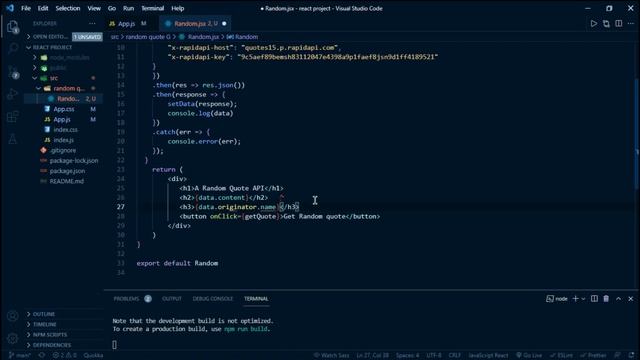Open the File menu
Screen dimensions: 640x360
[26, 8]
